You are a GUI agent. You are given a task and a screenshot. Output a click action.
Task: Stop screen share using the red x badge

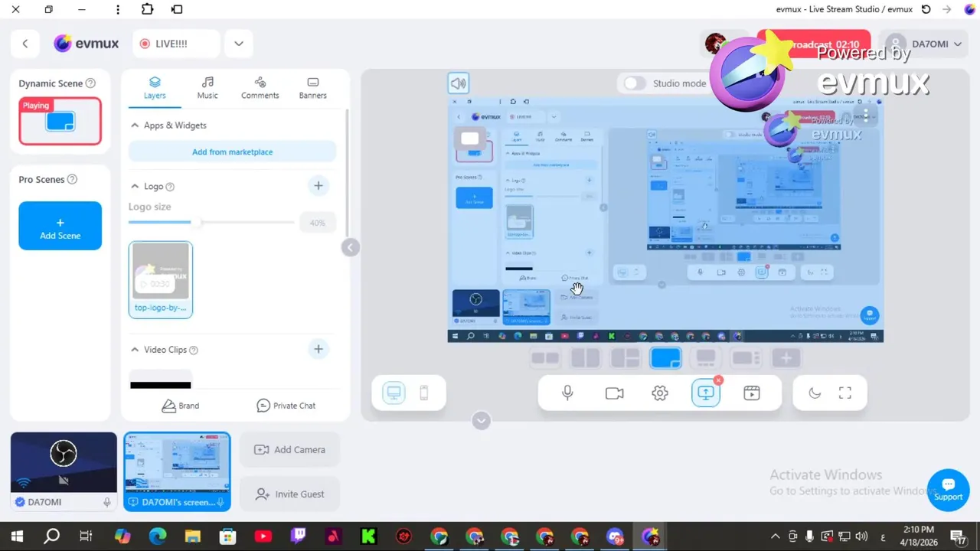pos(718,380)
